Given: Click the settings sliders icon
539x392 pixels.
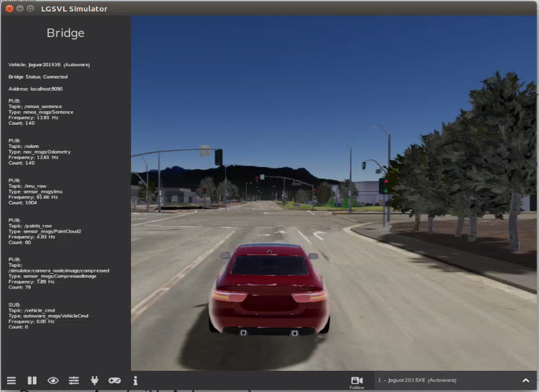Looking at the screenshot, I should point(73,380).
